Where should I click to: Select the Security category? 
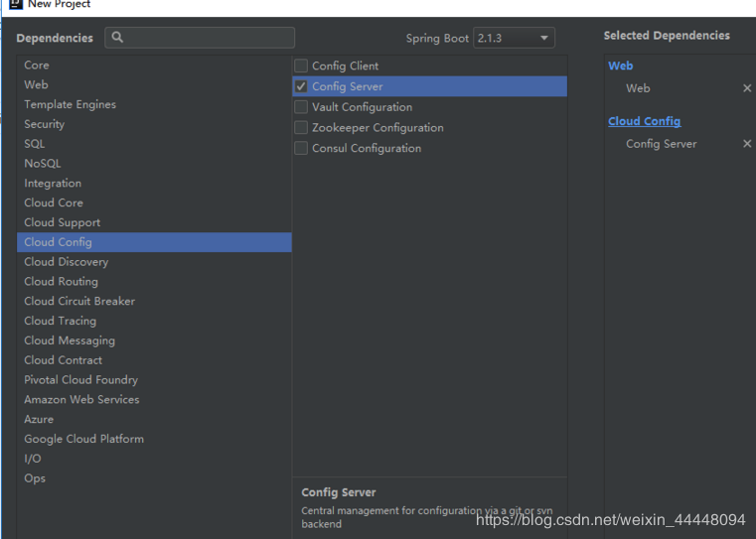[154, 124]
